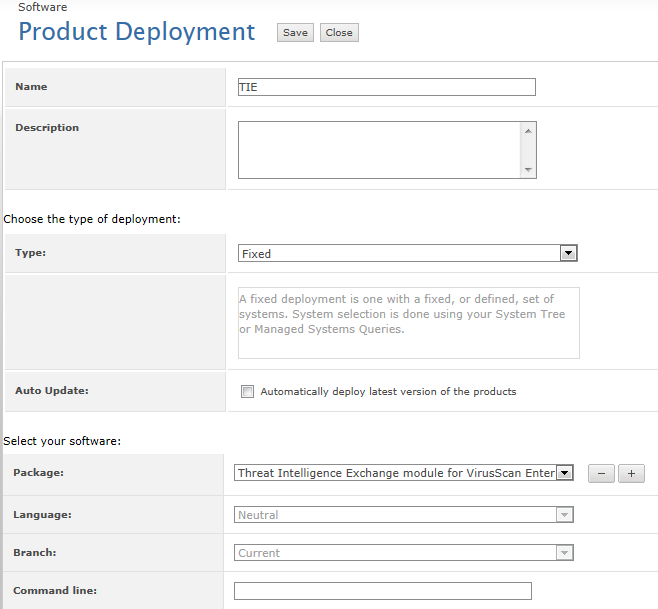Remove package with the minus button
Viewport: 658px width, 609px height.
click(x=601, y=473)
